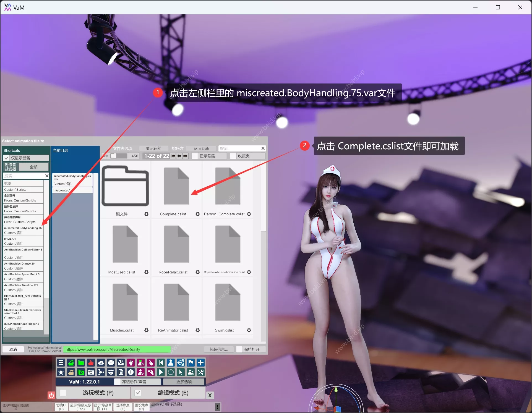Click the 更多选项 button
The width and height of the screenshot is (532, 413).
pos(184,382)
